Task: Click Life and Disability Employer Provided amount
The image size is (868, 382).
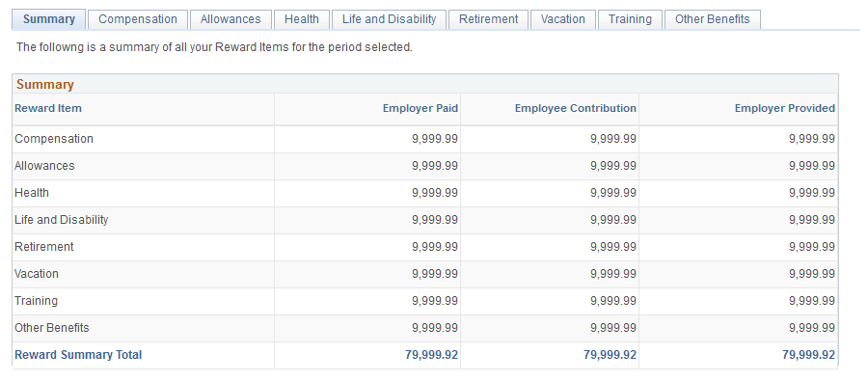Action: (x=812, y=220)
